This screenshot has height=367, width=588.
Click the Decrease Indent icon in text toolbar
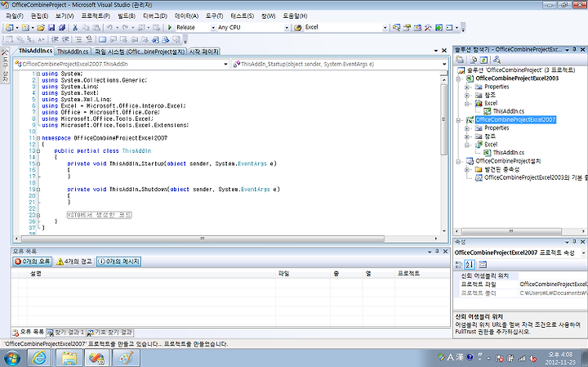(x=56, y=39)
